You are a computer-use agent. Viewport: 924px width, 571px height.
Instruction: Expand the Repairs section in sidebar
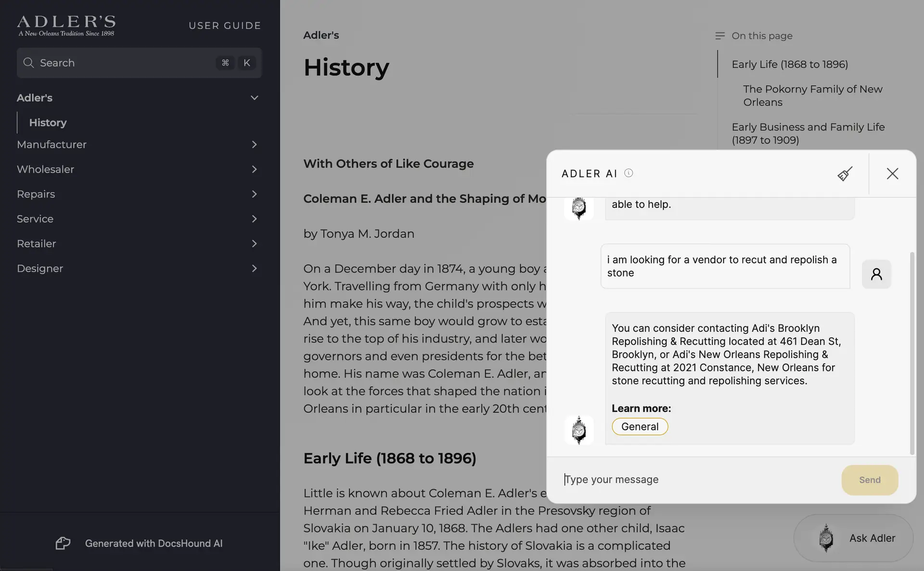click(254, 194)
